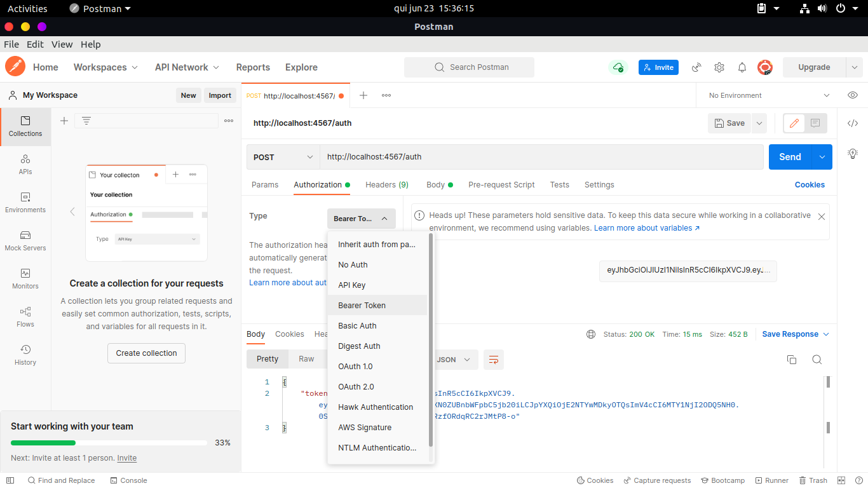
Task: Click the team onboarding progress bar
Action: pyautogui.click(x=109, y=443)
